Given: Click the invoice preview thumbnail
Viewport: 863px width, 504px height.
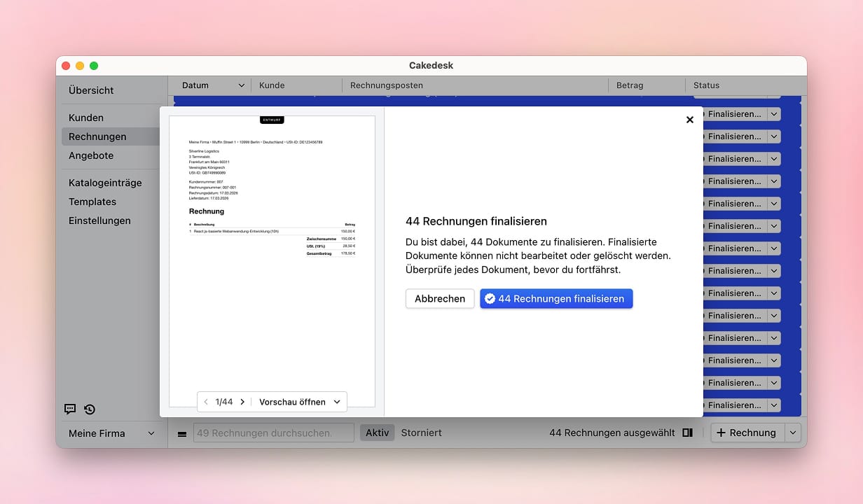Looking at the screenshot, I should (272, 261).
